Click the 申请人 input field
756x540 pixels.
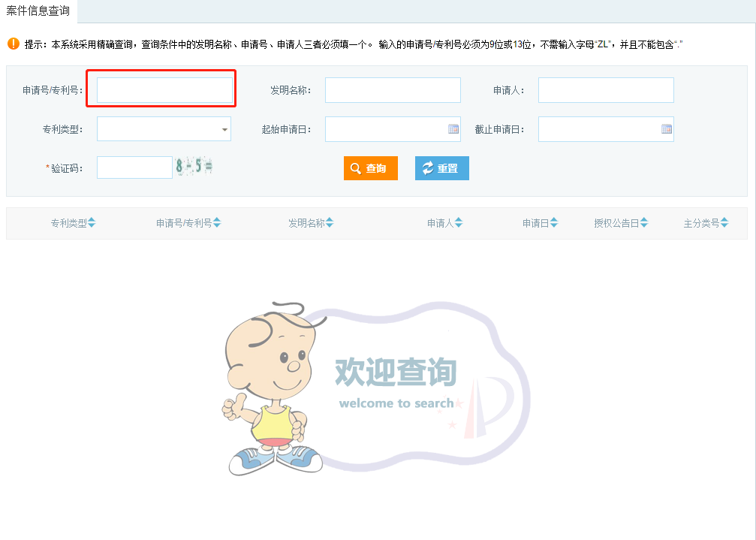coord(606,90)
